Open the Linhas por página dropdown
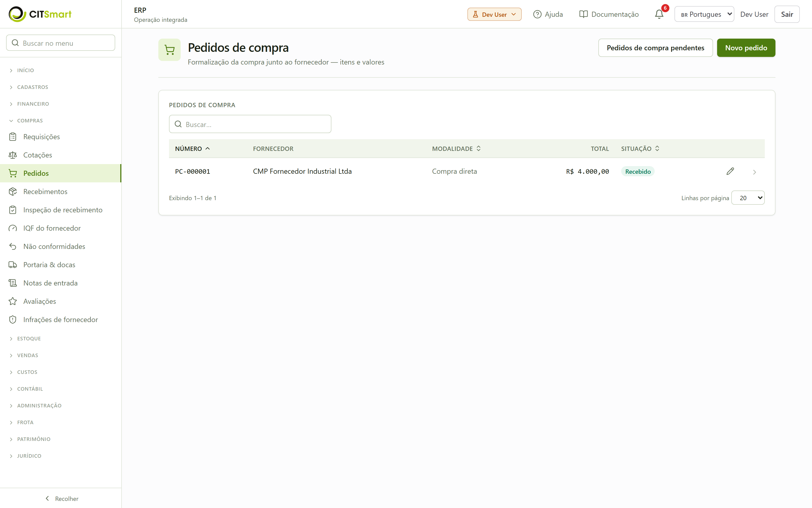This screenshot has height=508, width=812. [x=748, y=198]
